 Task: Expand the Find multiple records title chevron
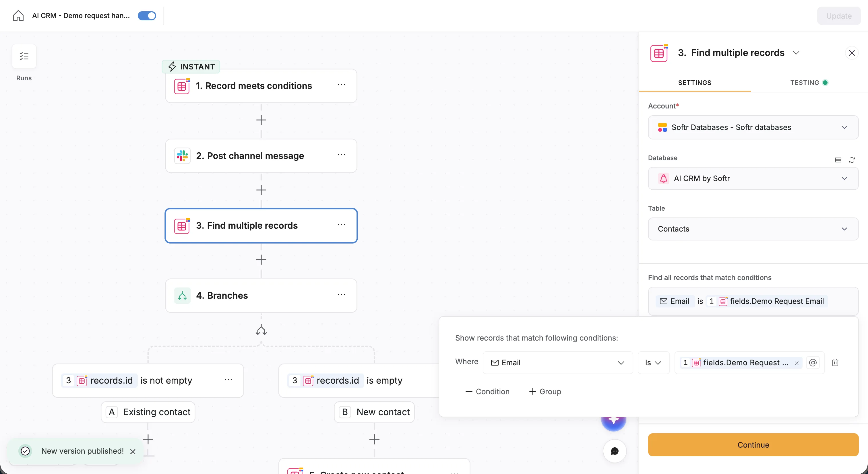(797, 53)
